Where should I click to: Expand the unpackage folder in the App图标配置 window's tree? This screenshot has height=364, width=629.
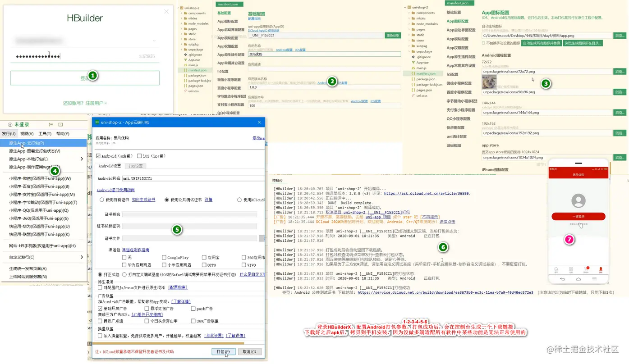409,51
